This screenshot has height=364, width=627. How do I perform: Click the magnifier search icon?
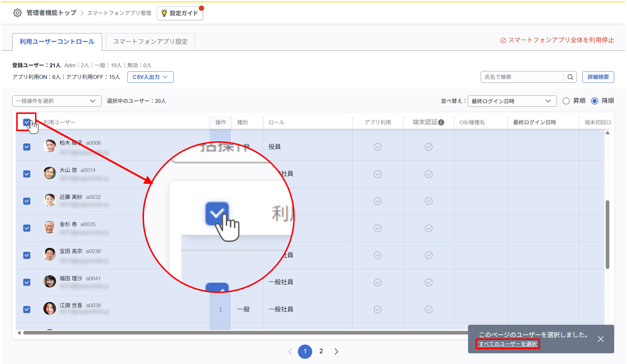coord(570,77)
